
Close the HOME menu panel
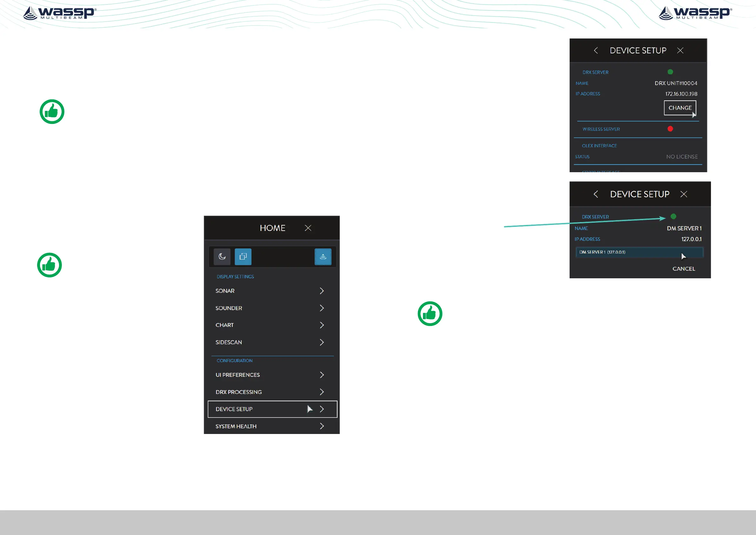point(308,228)
